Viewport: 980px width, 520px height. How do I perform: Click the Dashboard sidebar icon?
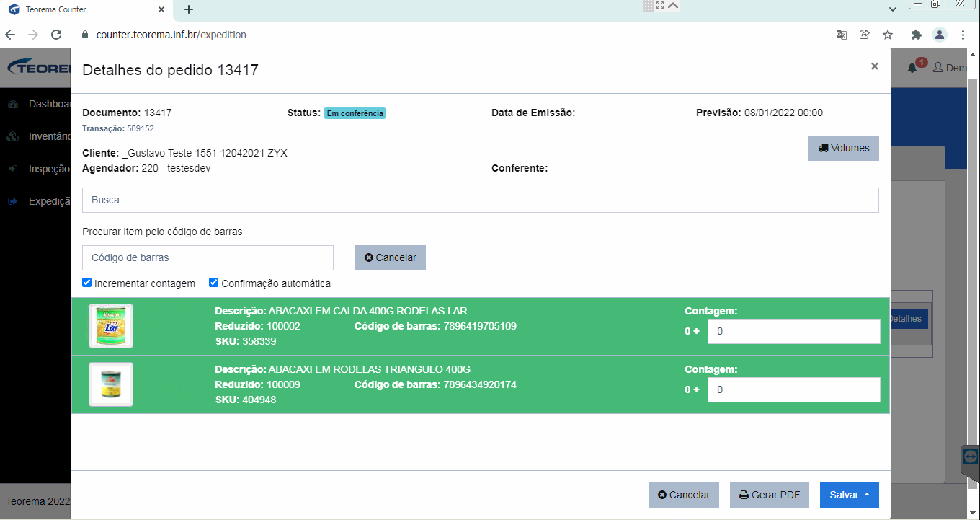point(12,105)
